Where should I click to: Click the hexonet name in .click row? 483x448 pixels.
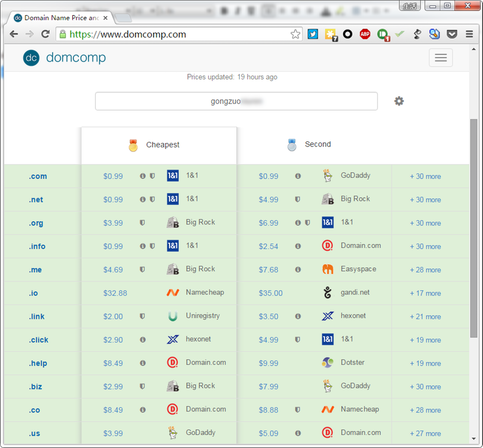(198, 339)
